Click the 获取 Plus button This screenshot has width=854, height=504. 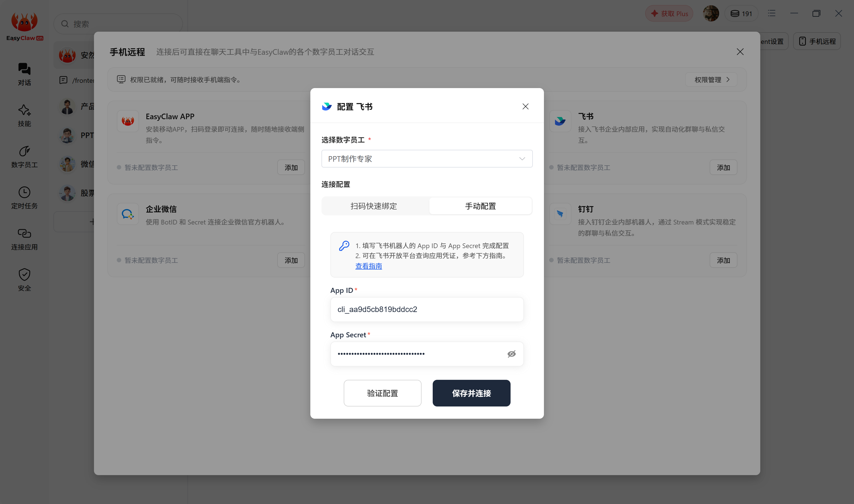coord(669,14)
